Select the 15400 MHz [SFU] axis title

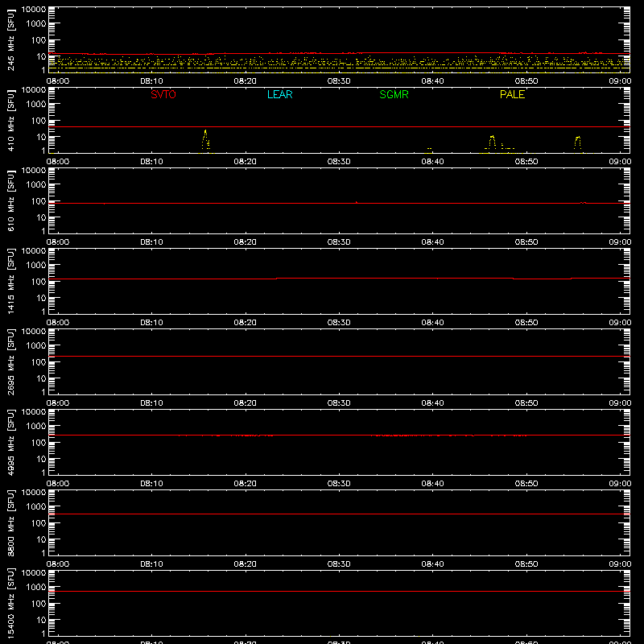(x=10, y=603)
